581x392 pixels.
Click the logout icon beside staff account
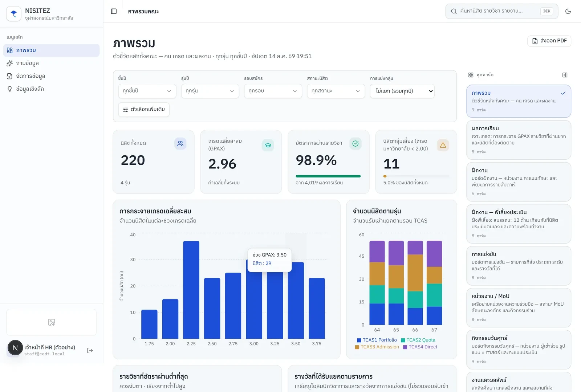90,350
